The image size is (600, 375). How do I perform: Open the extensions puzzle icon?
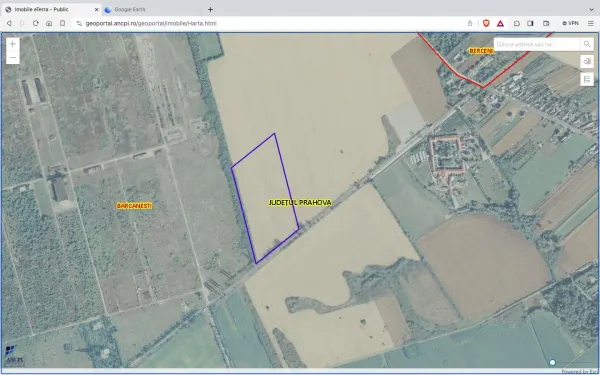pos(517,23)
